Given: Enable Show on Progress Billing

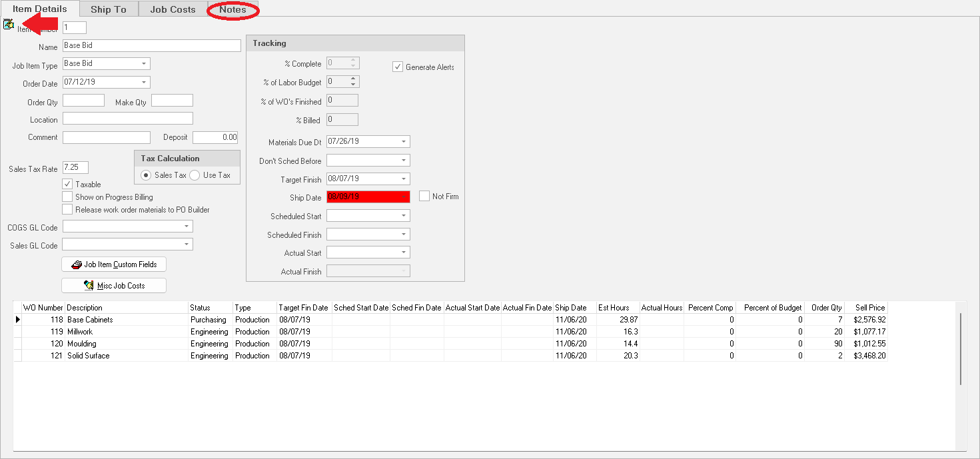Looking at the screenshot, I should (67, 197).
